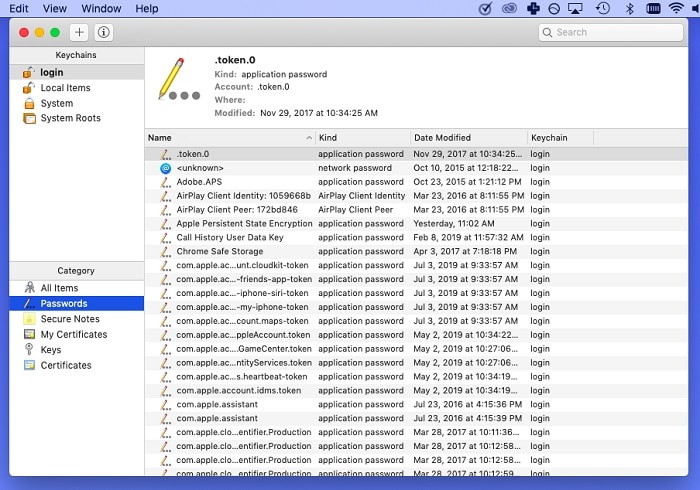
Task: Click 'Oct 23, 2015 at 1:21:12 PM' cell
Action: (467, 182)
